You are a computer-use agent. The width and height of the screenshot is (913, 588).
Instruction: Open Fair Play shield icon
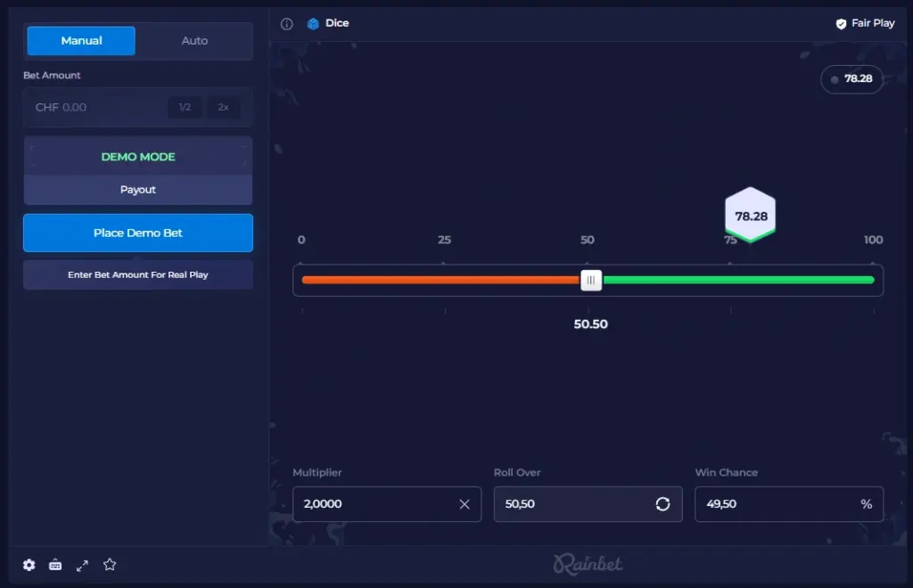tap(841, 24)
